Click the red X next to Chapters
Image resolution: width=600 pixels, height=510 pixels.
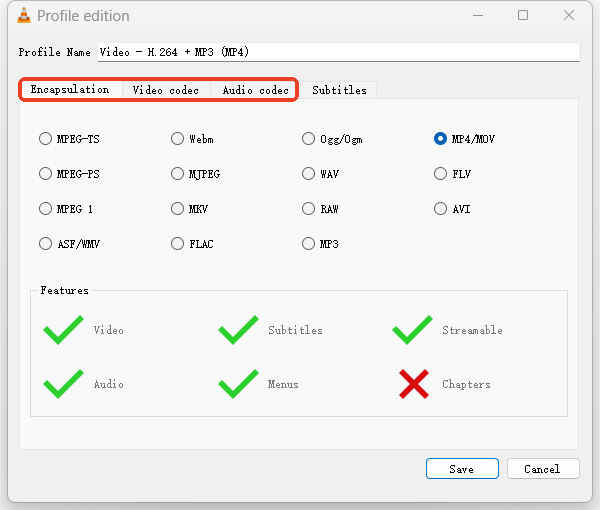(x=412, y=384)
